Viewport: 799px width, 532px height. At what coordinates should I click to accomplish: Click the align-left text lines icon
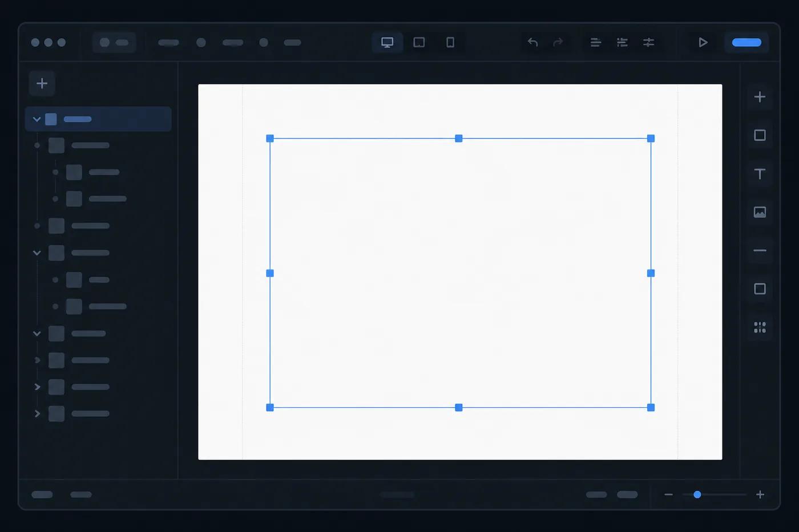point(596,42)
